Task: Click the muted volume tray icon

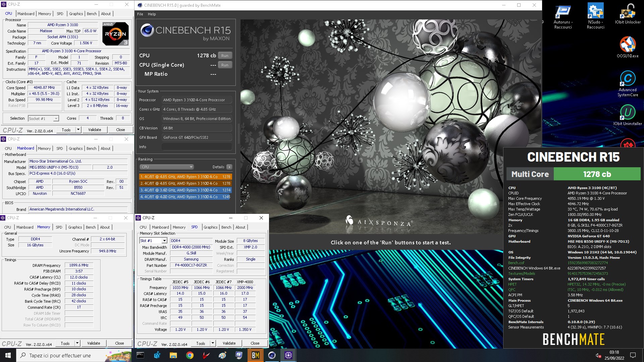Action: pos(598,355)
